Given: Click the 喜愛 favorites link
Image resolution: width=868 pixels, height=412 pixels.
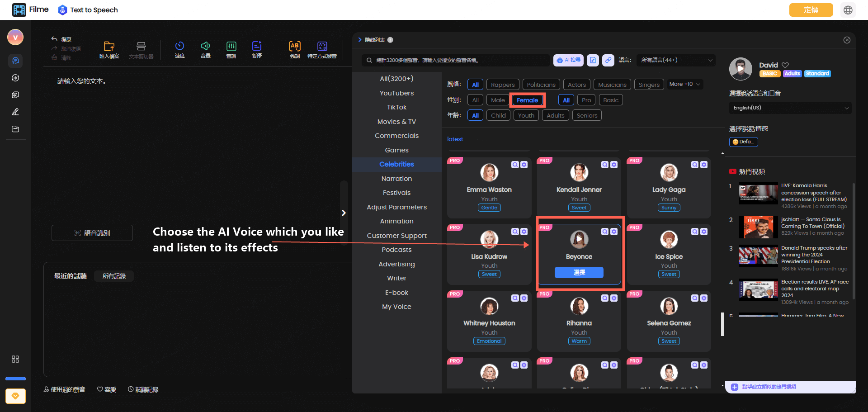Looking at the screenshot, I should 107,389.
